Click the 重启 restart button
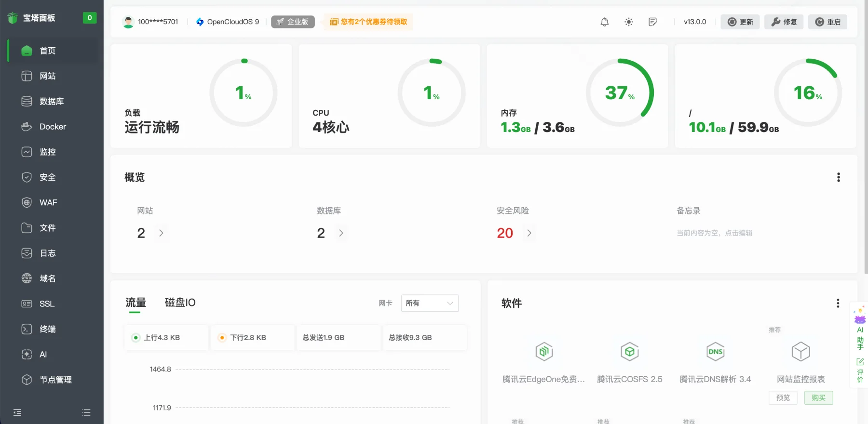 pos(827,22)
